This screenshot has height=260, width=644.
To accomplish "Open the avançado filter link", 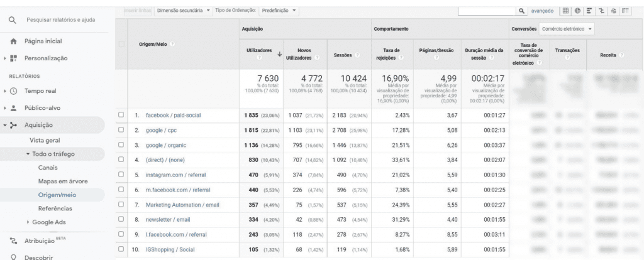I will coord(542,11).
